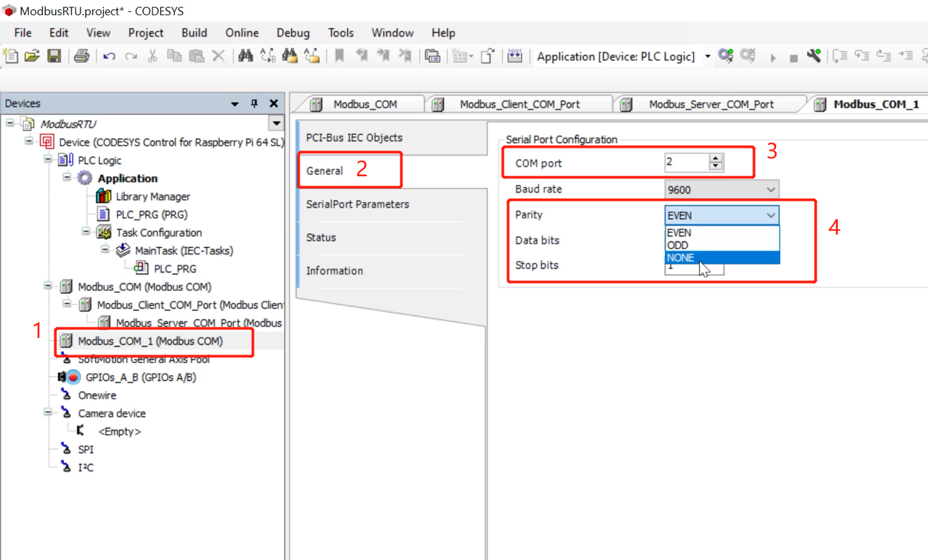Click the Find in Files binoculars icon

(290, 57)
